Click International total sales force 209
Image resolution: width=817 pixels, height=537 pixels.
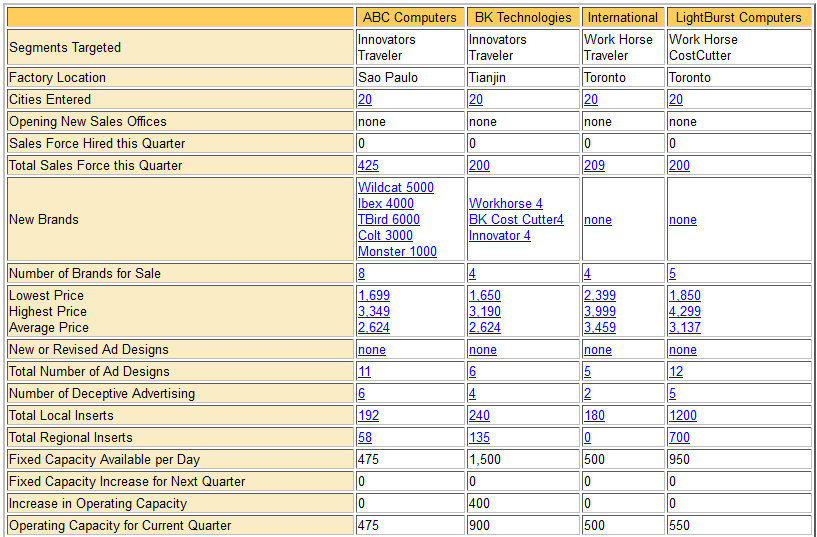tap(595, 166)
